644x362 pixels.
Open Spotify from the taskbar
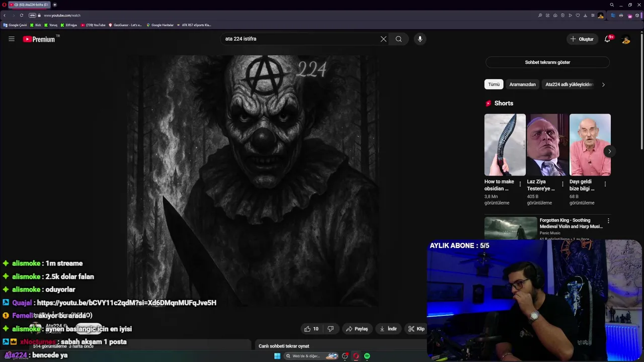367,356
